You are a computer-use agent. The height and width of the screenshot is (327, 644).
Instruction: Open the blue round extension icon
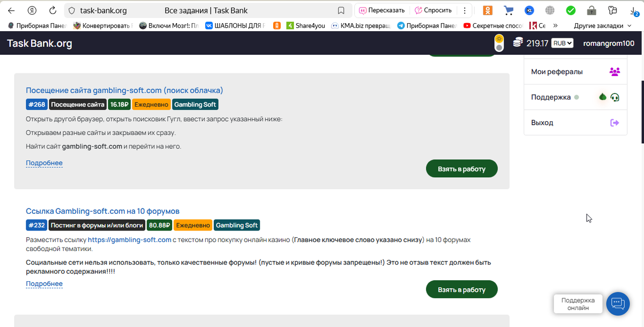point(529,10)
